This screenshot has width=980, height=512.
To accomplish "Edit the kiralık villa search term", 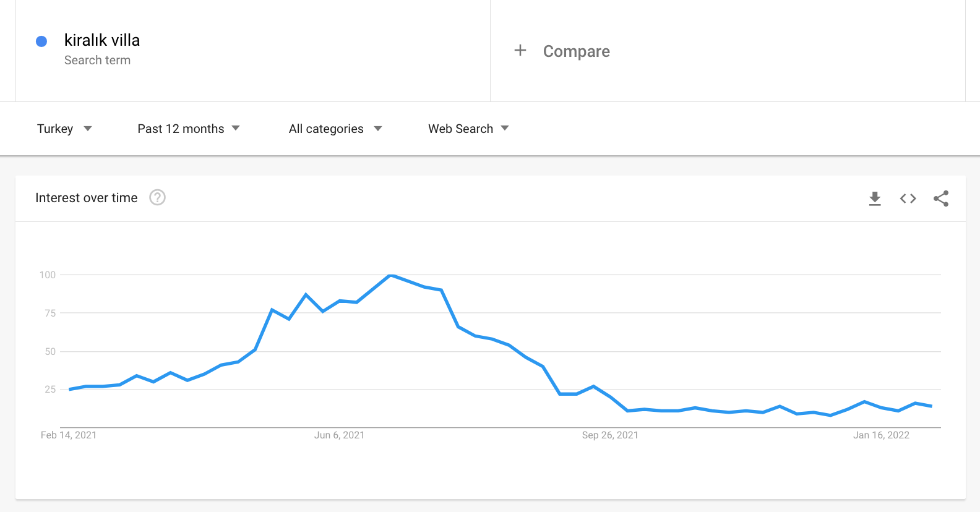I will point(102,40).
